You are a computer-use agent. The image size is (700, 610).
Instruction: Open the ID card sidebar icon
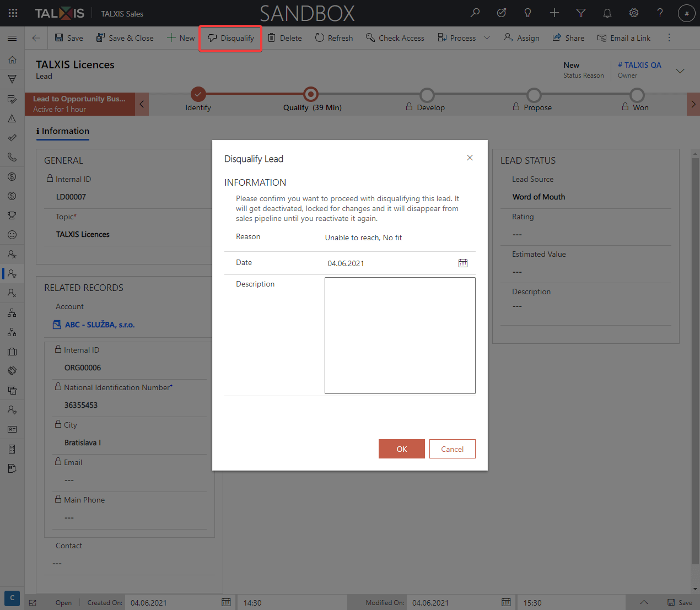click(12, 429)
